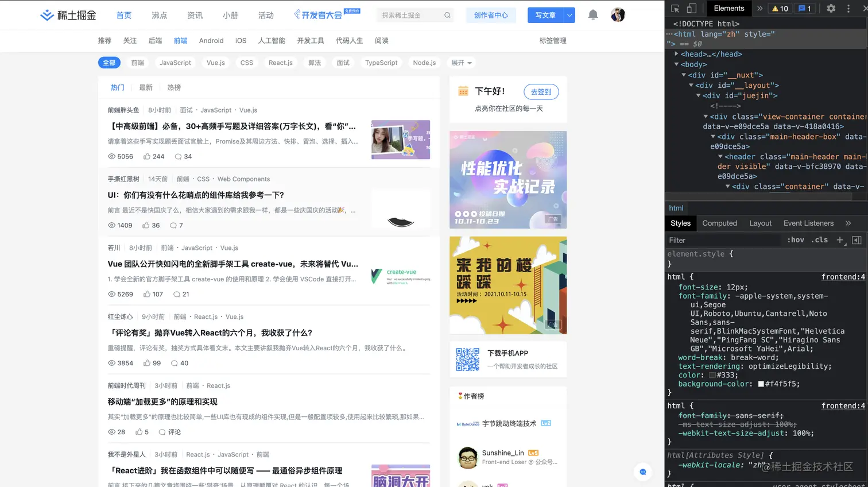The width and height of the screenshot is (868, 487).
Task: Open the user avatar menu
Action: (x=618, y=15)
